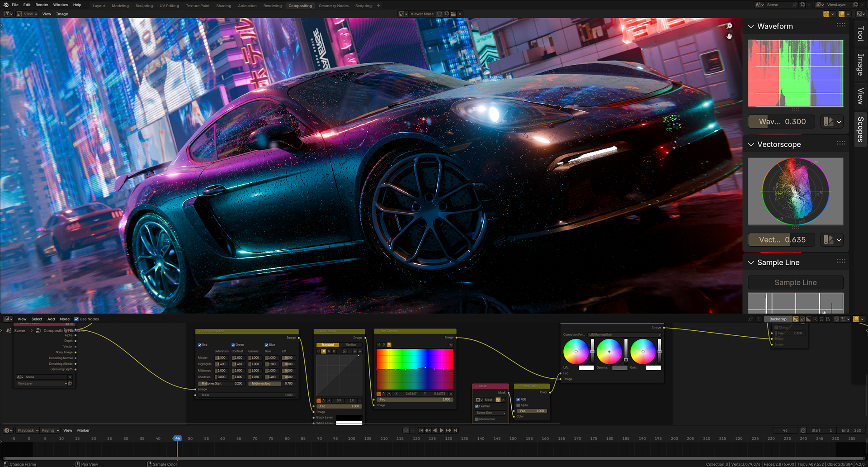This screenshot has height=467, width=868.
Task: Open the Window menu
Action: [x=61, y=5]
